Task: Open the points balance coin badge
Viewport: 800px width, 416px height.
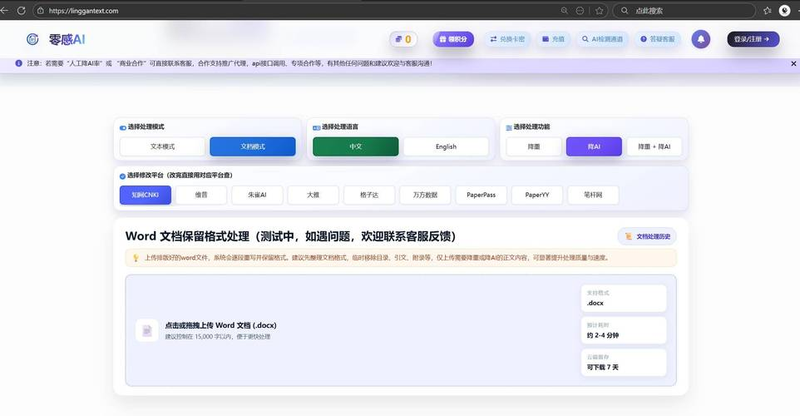Action: coord(403,39)
